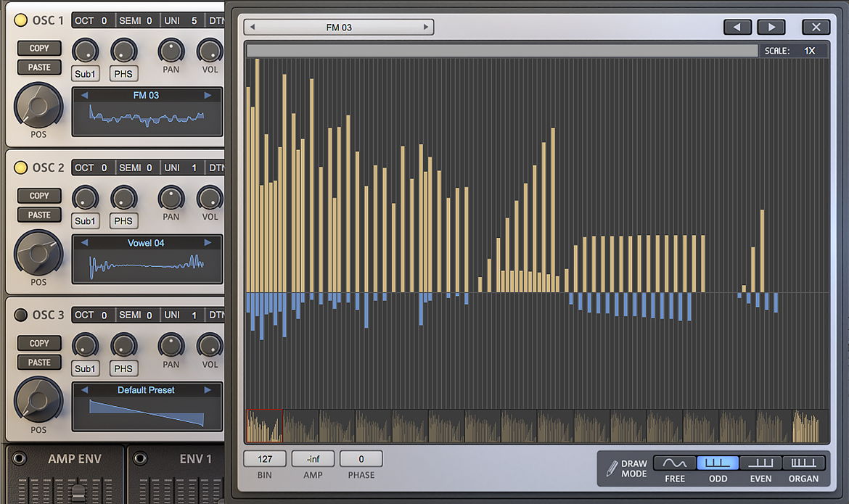Click the knob above OSC 1 Sub1

pyautogui.click(x=85, y=51)
